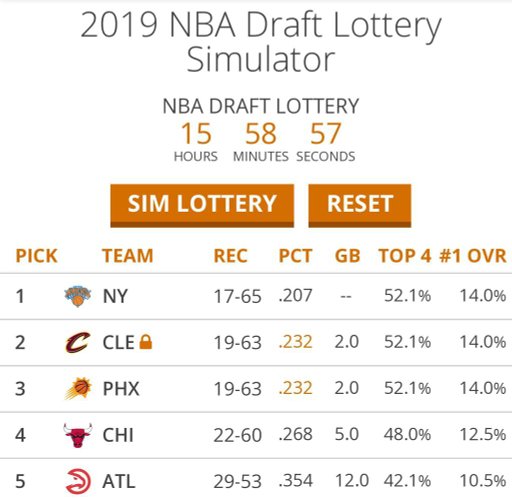Select the PHX team name

point(121,389)
